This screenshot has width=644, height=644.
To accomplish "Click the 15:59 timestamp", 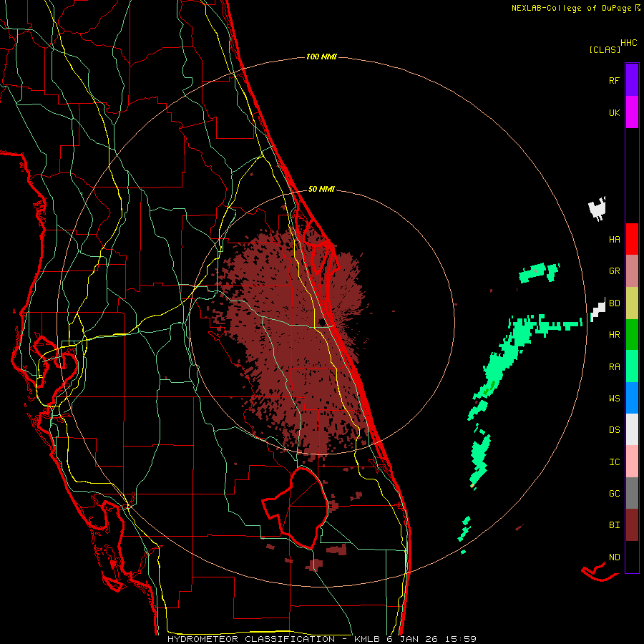I will [x=461, y=639].
